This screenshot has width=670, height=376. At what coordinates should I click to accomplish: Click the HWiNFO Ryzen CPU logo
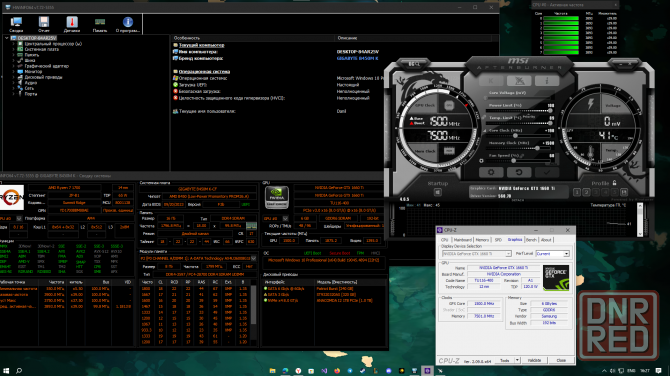click(x=12, y=197)
